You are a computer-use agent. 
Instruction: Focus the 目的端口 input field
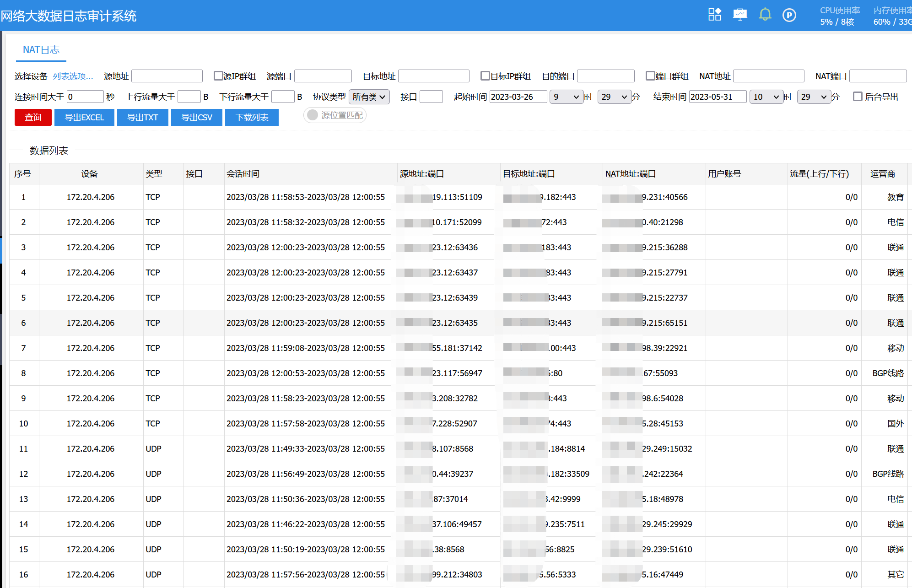click(606, 76)
